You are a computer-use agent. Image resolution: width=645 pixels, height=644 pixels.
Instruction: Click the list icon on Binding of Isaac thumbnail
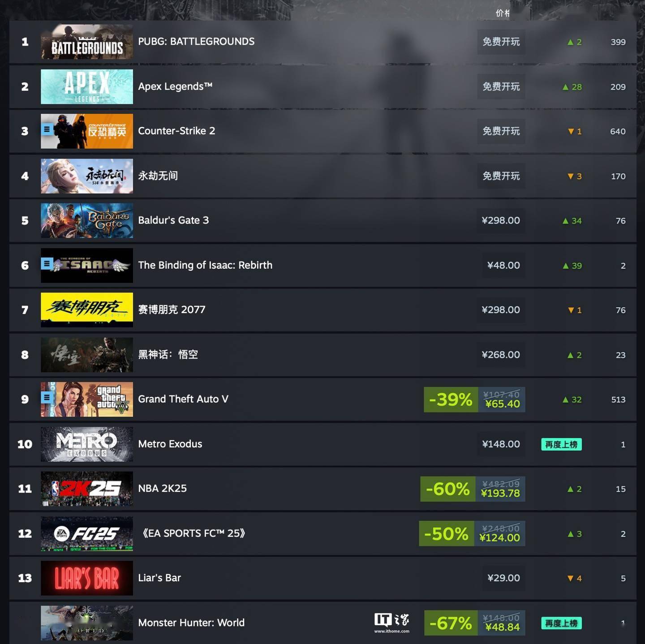pos(47,264)
